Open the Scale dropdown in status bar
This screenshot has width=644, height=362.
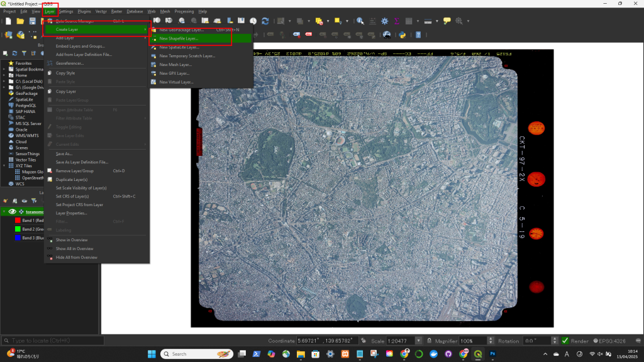coord(419,341)
